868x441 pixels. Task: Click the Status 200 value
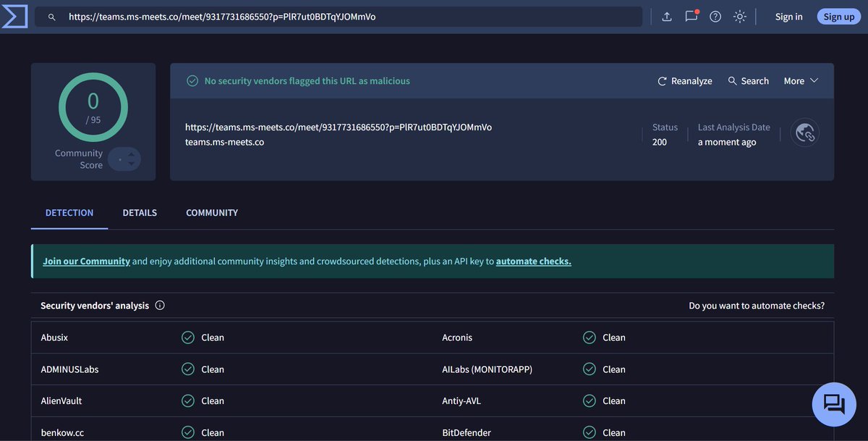(660, 142)
